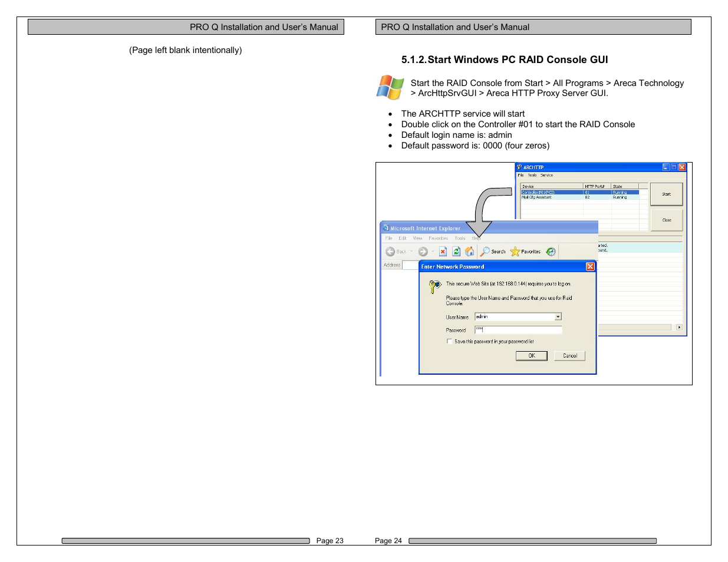The width and height of the screenshot is (728, 562).
Task: Click the IE Address bar field
Action: click(411, 265)
